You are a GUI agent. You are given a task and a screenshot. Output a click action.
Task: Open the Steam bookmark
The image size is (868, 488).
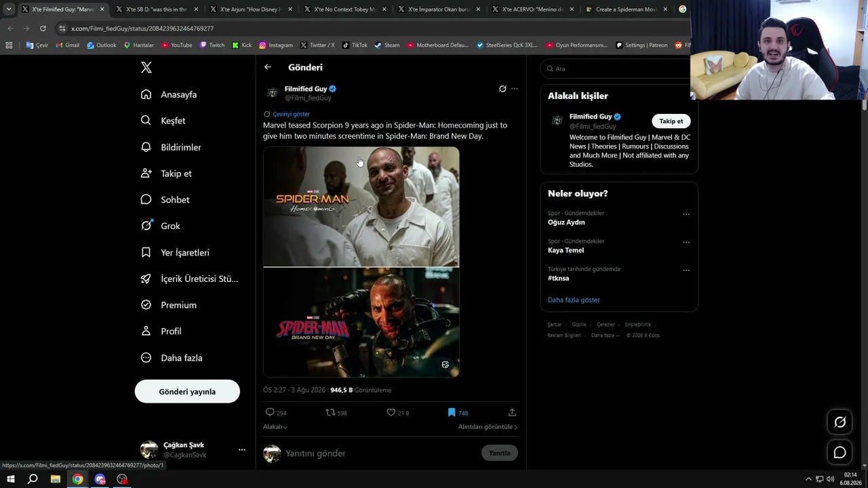tap(387, 45)
